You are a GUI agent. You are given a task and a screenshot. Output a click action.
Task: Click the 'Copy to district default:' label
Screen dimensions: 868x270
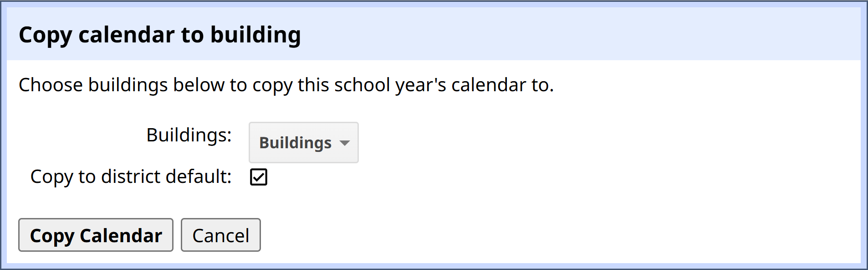click(131, 177)
